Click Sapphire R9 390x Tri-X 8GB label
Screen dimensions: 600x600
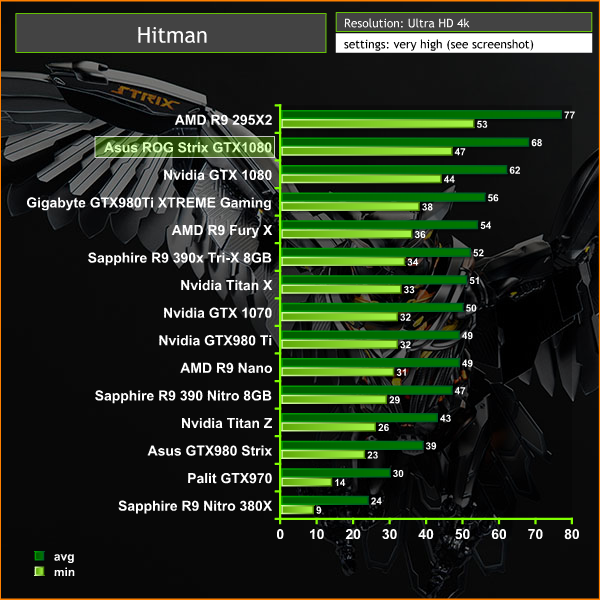coord(179,258)
